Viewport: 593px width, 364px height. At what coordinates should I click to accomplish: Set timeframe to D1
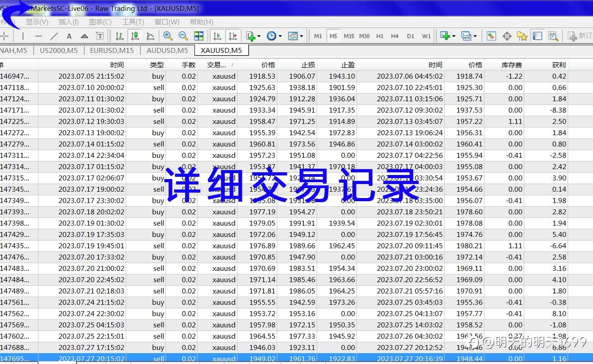click(410, 36)
